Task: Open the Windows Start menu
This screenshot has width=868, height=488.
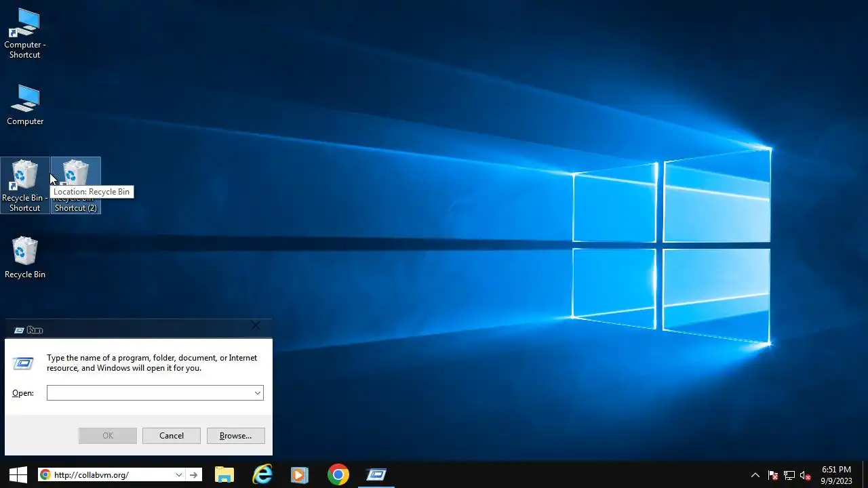Action: tap(18, 474)
